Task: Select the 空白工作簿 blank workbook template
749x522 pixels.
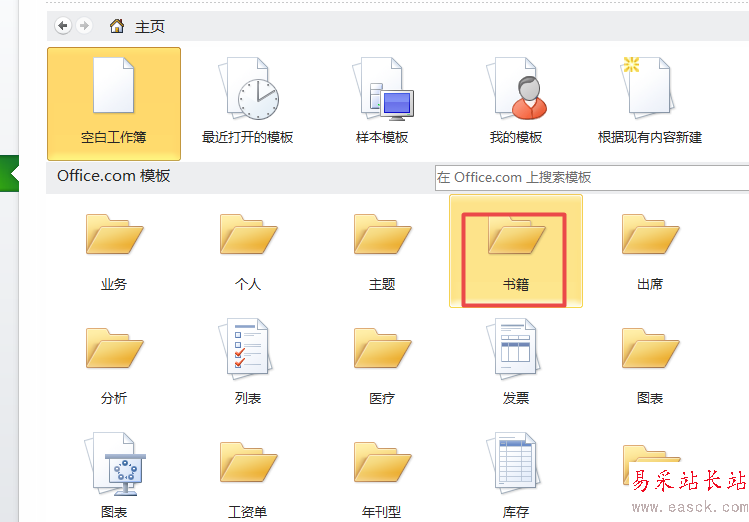Action: [x=114, y=104]
